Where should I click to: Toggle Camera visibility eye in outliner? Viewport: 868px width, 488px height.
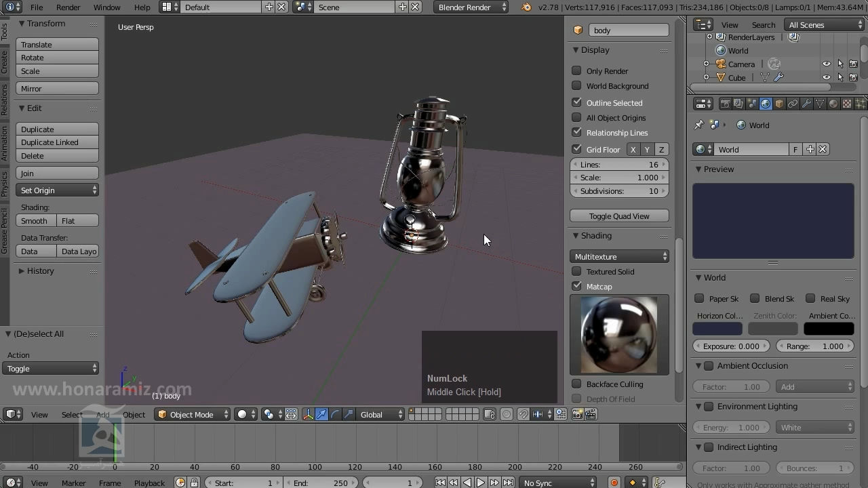tap(826, 64)
